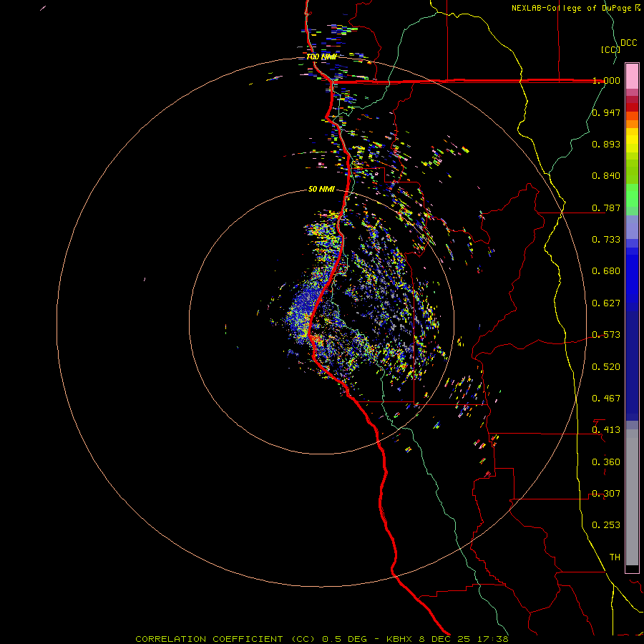Click the 1.000 scale value label
The image size is (644, 644).
pyautogui.click(x=606, y=81)
